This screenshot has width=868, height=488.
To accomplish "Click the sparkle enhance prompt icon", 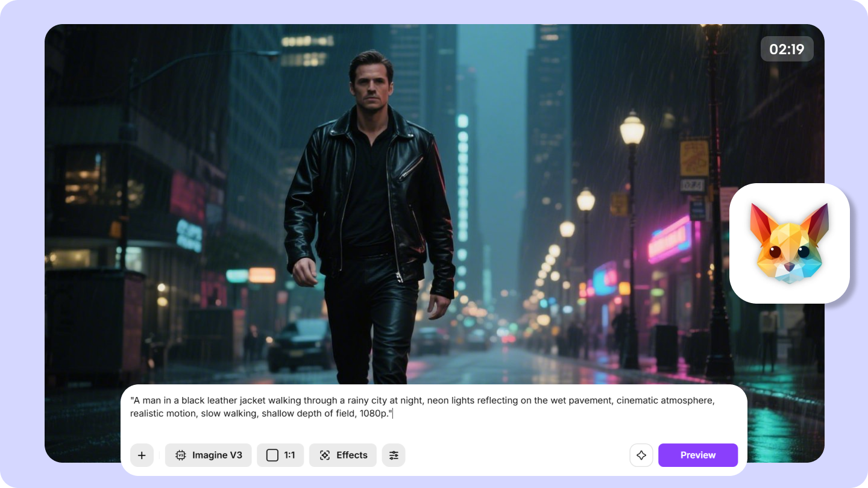I will coord(641,455).
